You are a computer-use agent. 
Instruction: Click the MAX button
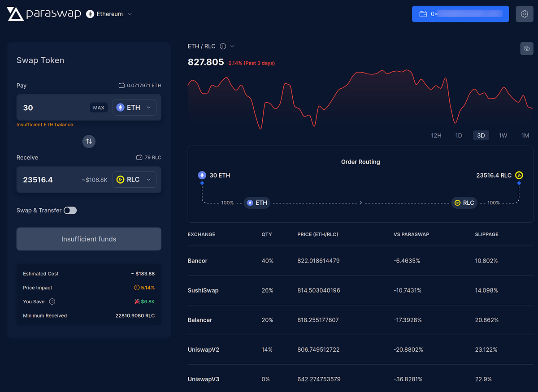tap(99, 108)
